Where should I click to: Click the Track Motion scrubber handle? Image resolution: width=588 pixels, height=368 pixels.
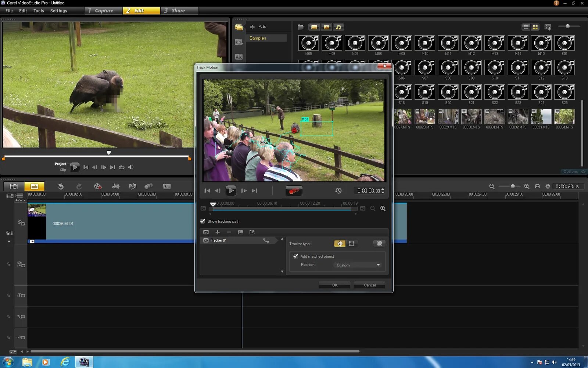tap(213, 204)
